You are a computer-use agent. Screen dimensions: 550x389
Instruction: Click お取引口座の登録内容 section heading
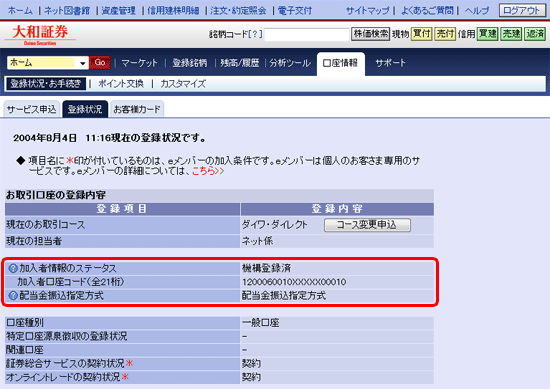56,195
